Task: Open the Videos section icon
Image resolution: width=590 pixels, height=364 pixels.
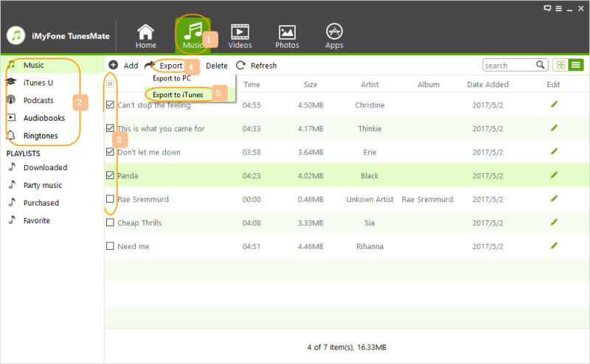Action: pos(240,32)
